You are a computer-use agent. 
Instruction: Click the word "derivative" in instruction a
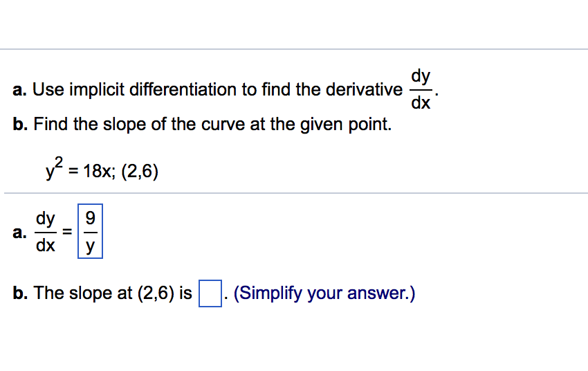click(x=364, y=90)
